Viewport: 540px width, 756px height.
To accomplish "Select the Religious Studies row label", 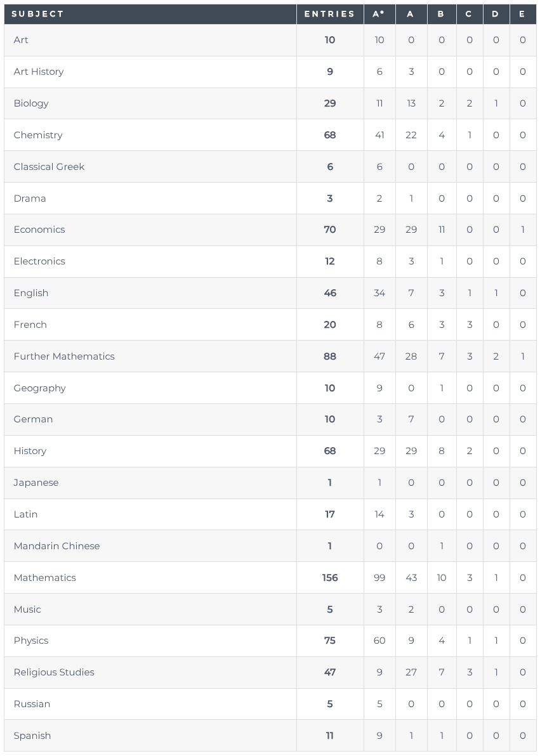I will point(54,672).
